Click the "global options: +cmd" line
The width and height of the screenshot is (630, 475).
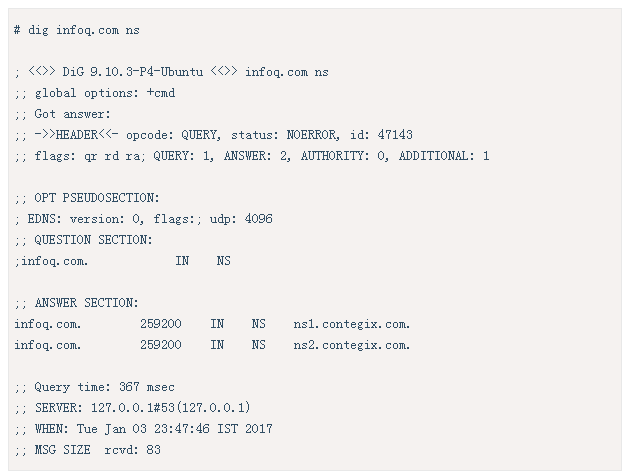(95, 93)
